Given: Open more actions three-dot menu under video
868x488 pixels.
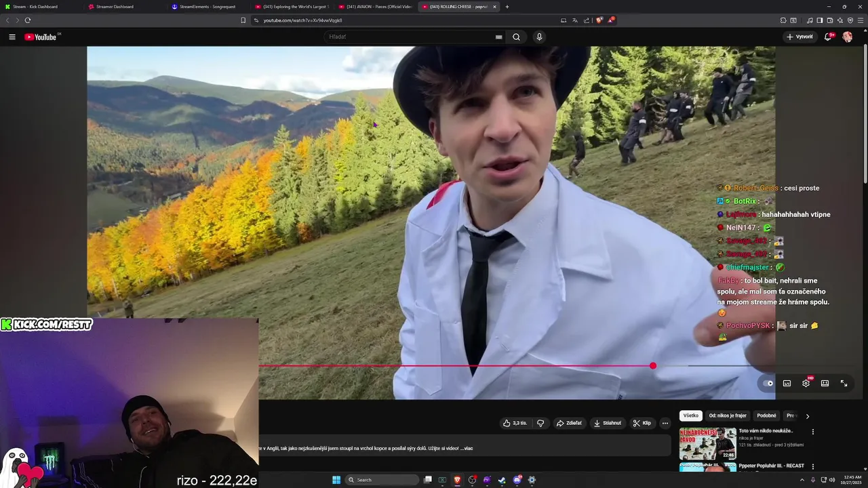Looking at the screenshot, I should [665, 423].
